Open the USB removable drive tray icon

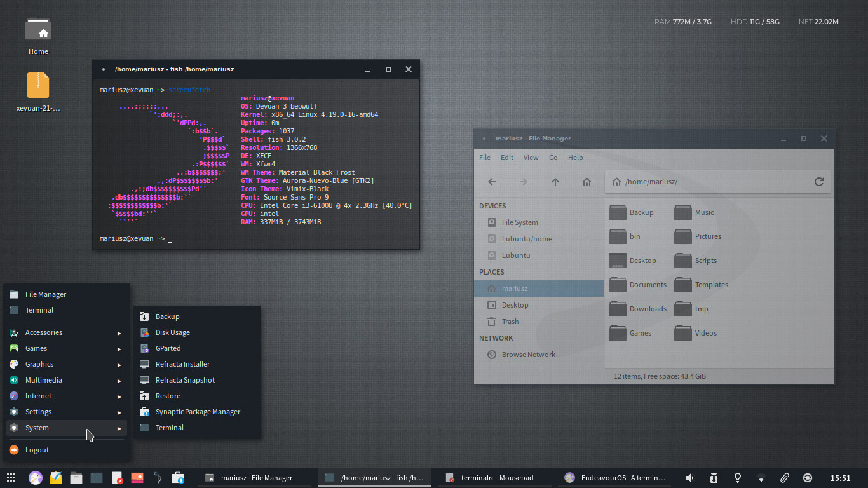[x=714, y=478]
